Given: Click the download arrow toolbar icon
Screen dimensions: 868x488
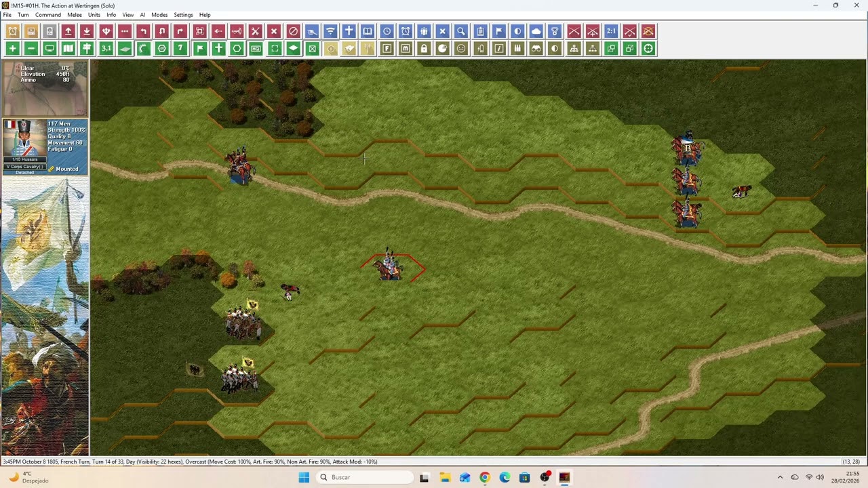Looking at the screenshot, I should tap(87, 31).
